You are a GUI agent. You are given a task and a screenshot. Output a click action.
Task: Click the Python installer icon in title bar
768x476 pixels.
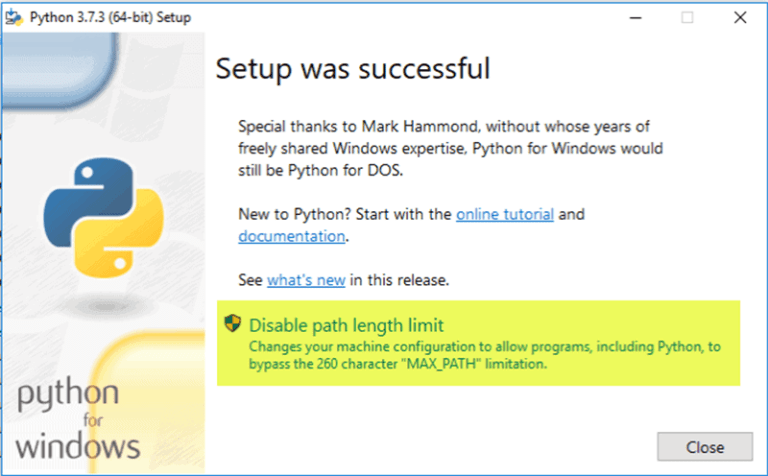14,17
